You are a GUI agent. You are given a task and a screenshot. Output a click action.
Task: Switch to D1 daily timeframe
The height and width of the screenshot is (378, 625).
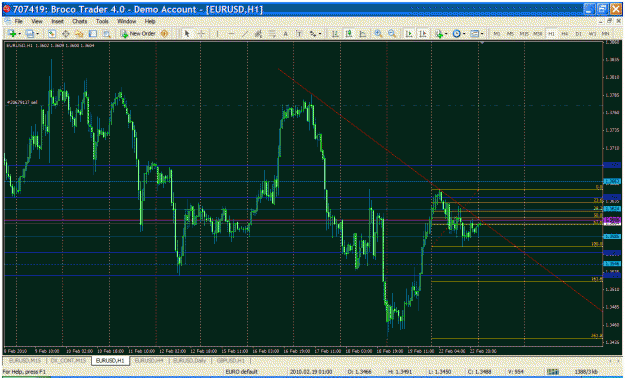coord(578,34)
